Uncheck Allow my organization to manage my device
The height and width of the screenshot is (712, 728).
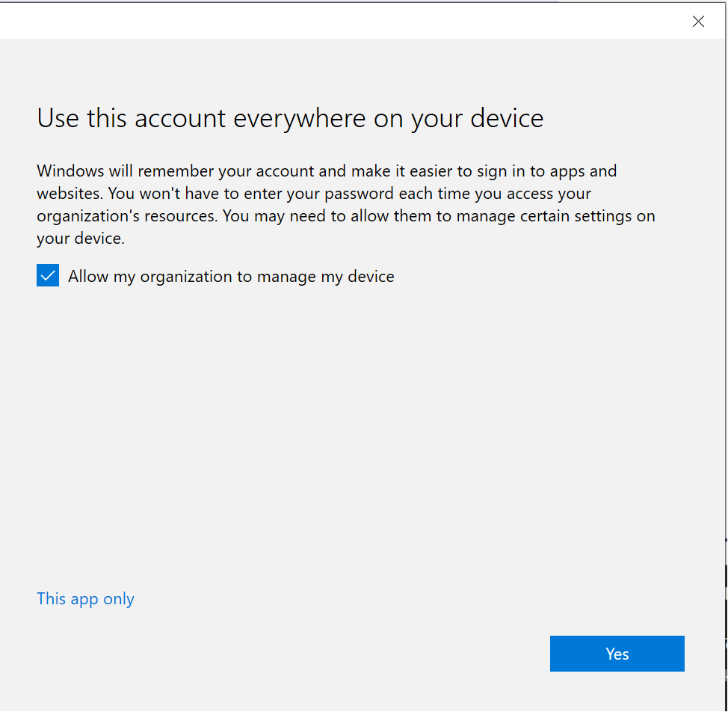(x=48, y=275)
